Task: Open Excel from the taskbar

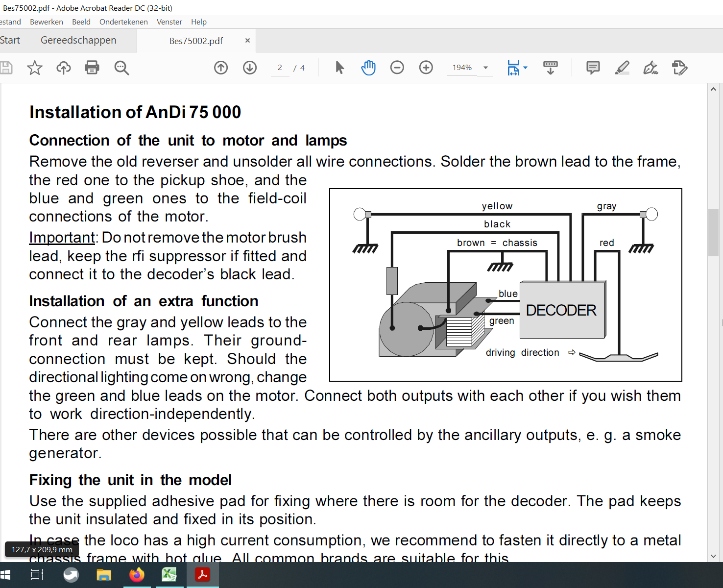Action: click(x=169, y=575)
